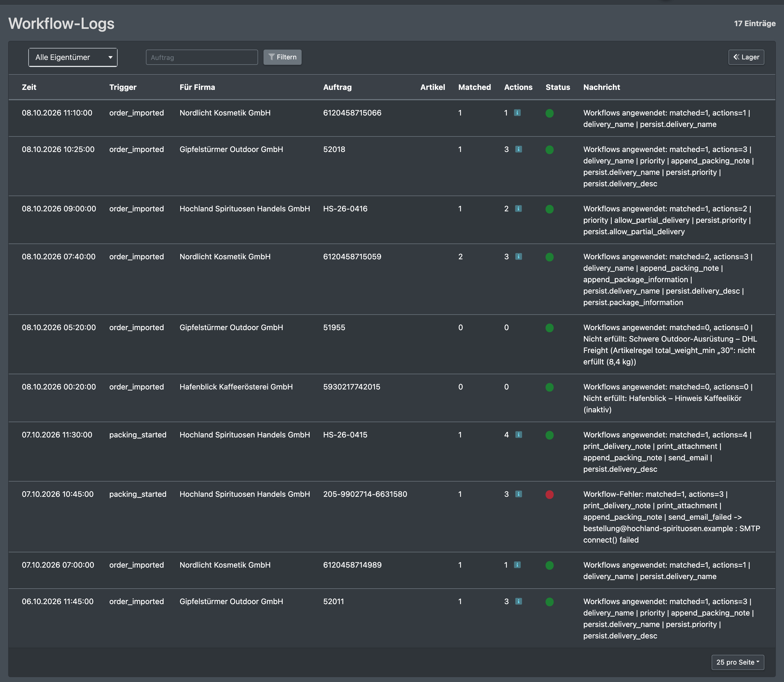
Task: Click the Workflow-Logs page heading
Action: tap(61, 24)
